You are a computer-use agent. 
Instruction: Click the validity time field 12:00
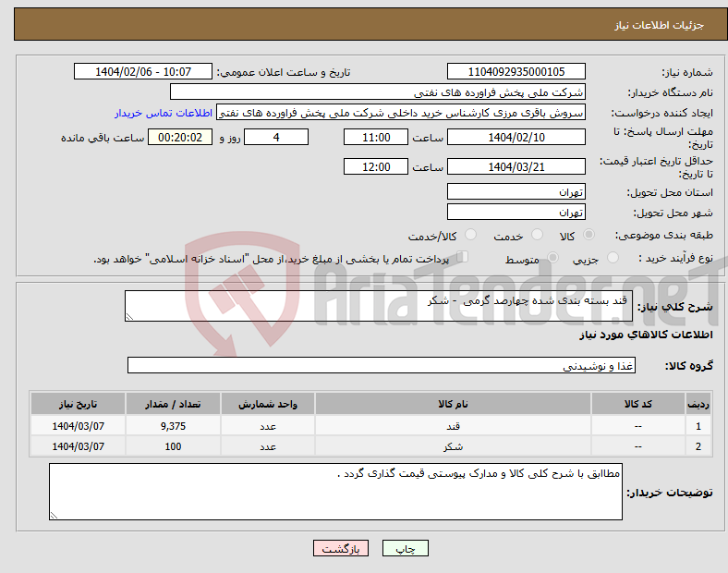376,166
